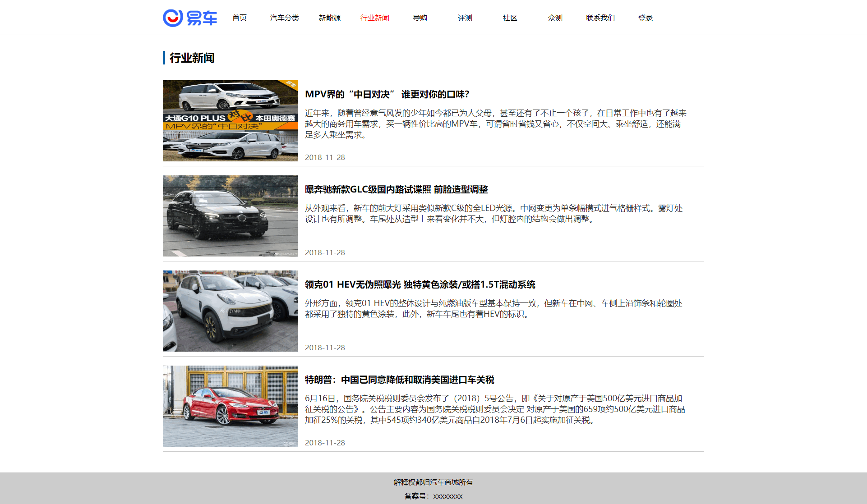Open the white Lynk 01 HEV thumbnail
This screenshot has height=504, width=867.
click(231, 311)
